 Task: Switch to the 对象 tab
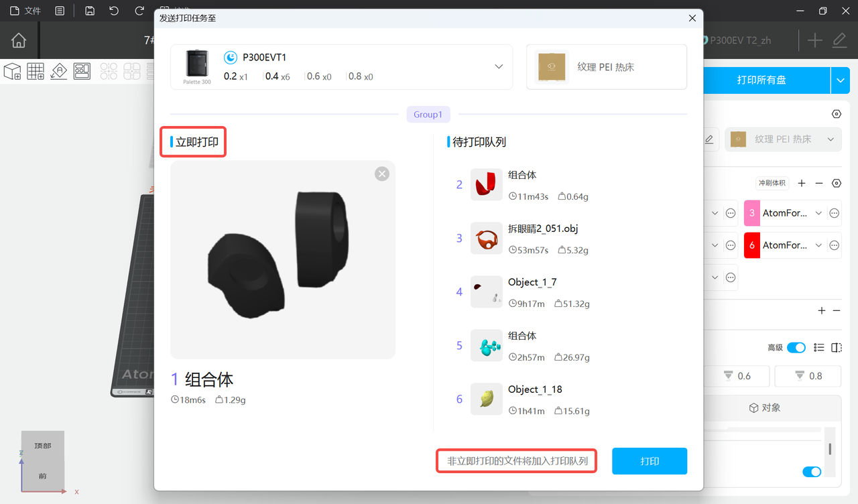tap(764, 407)
